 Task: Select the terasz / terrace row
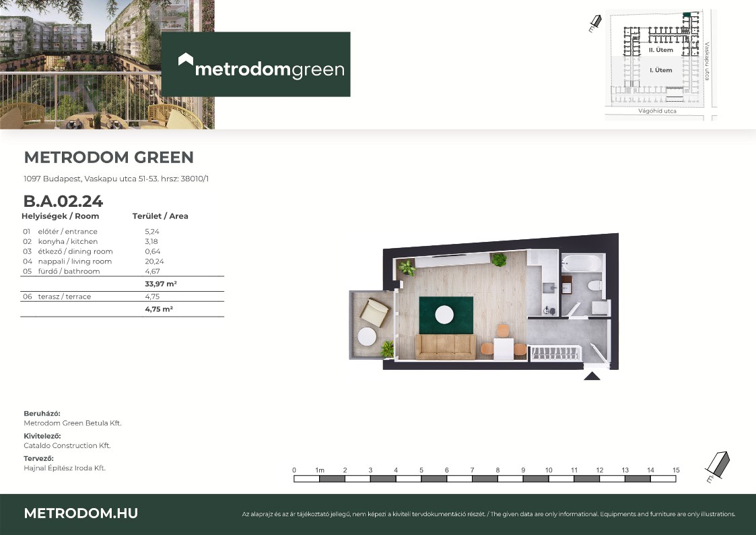click(x=94, y=296)
